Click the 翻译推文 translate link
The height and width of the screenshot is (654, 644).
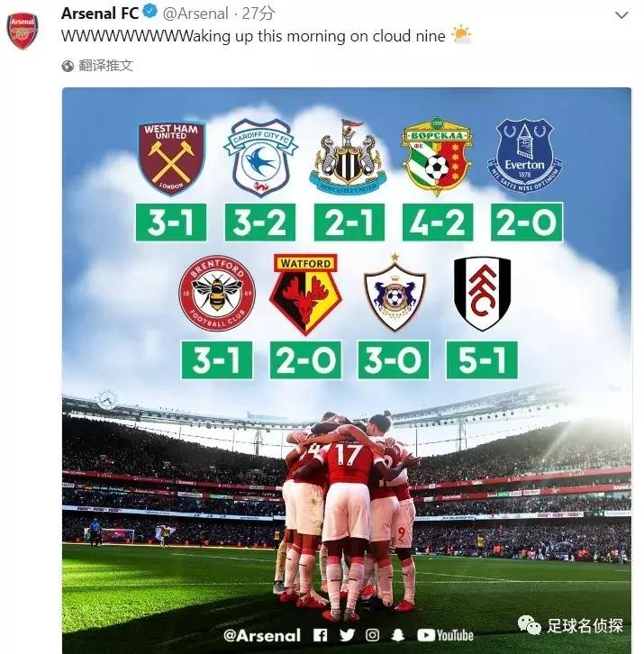106,66
